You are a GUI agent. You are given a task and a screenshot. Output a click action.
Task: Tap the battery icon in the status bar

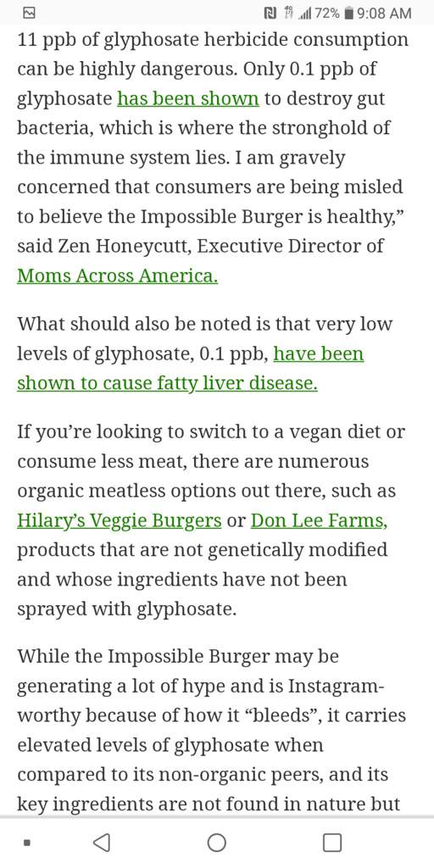click(x=348, y=13)
